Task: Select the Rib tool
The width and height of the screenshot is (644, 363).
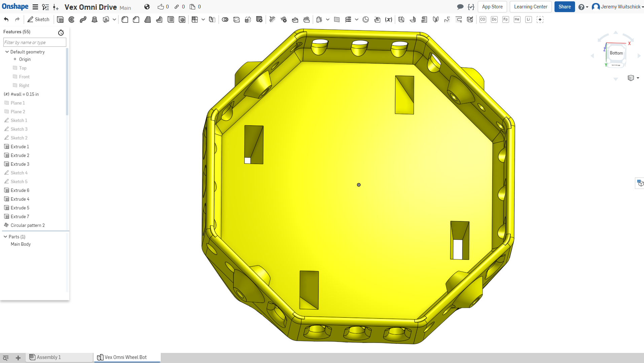Action: (x=159, y=19)
